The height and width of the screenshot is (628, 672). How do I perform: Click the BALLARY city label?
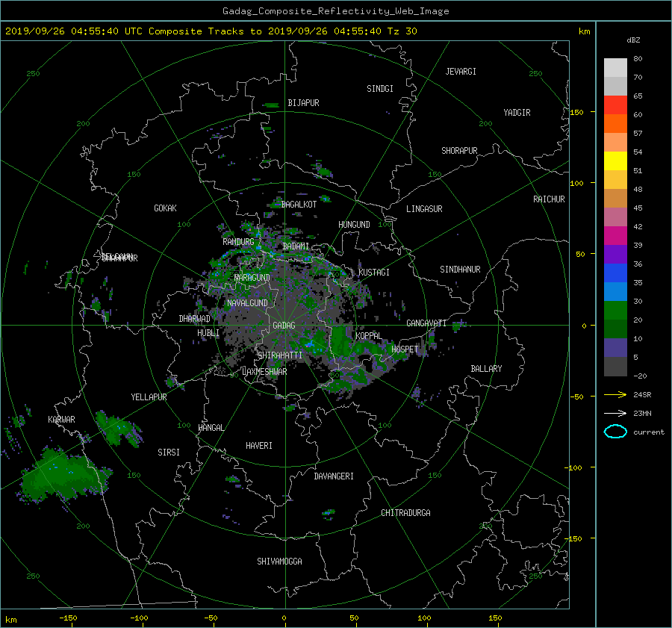pyautogui.click(x=486, y=369)
